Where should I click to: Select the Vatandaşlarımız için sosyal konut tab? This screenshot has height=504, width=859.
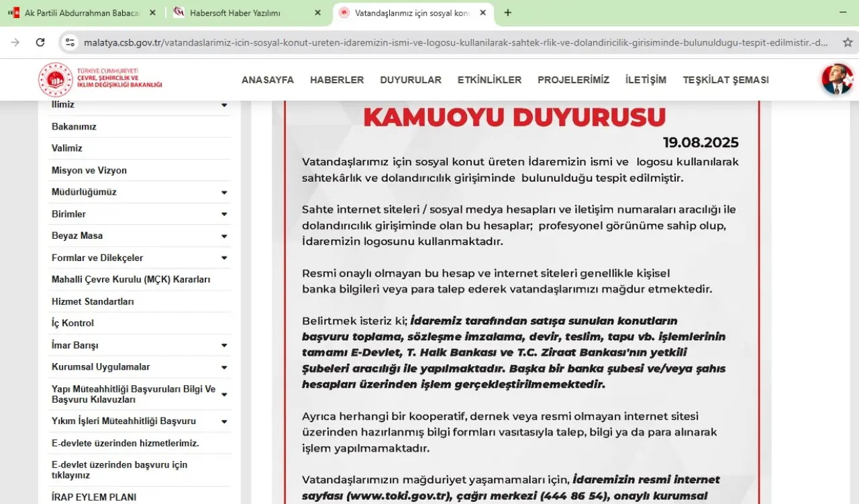pyautogui.click(x=413, y=13)
